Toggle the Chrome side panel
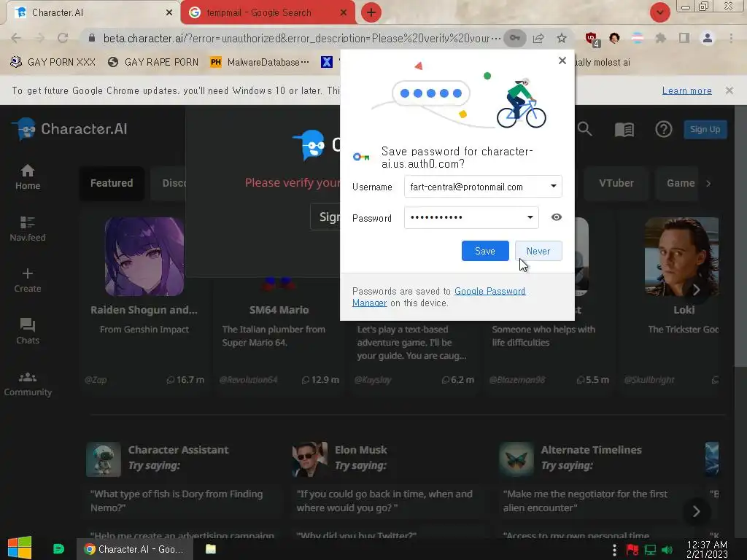Viewport: 747px width, 560px height. tap(684, 38)
